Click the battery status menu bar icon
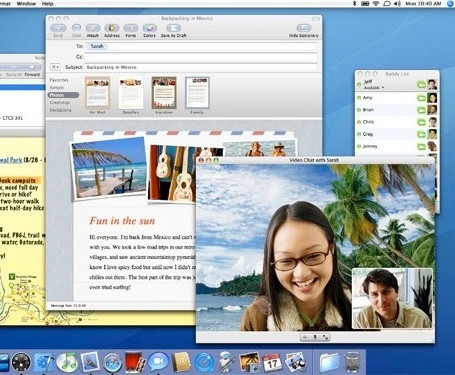Viewport: 455px width, 375px height. coord(365,4)
